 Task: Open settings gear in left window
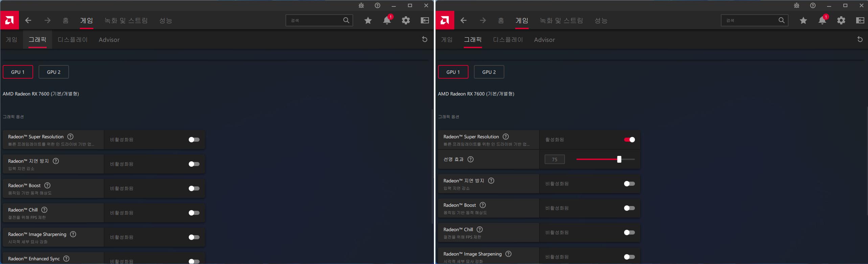click(x=406, y=20)
